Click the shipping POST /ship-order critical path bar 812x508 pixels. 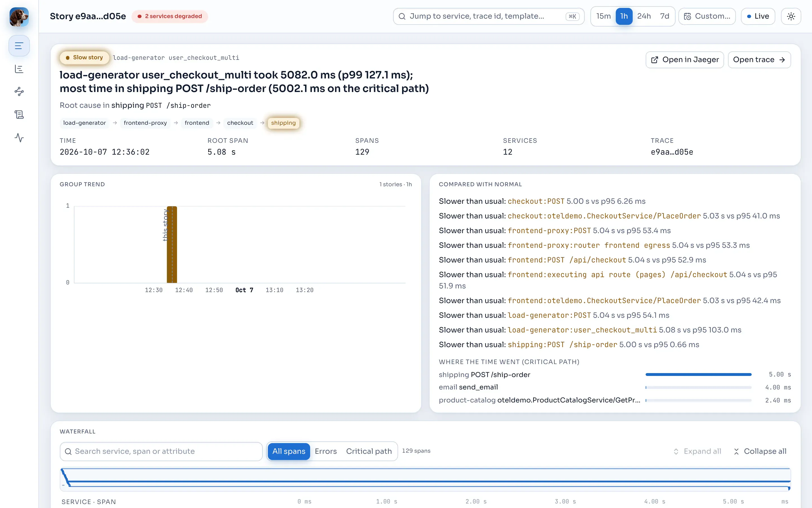coord(698,375)
